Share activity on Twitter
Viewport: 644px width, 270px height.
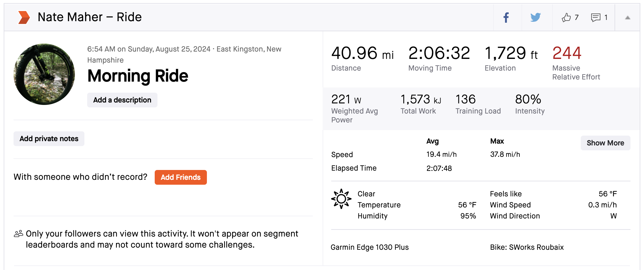[x=536, y=17]
